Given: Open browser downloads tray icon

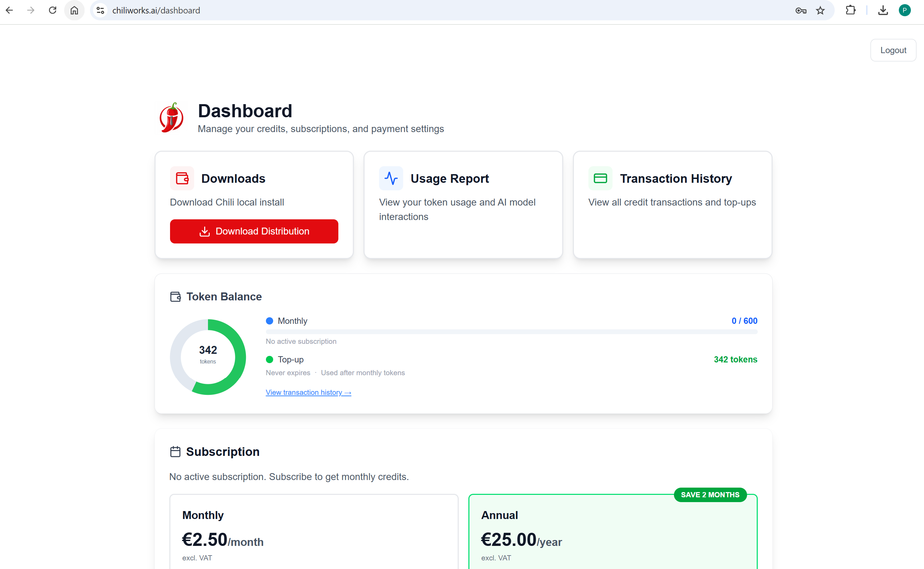Looking at the screenshot, I should (883, 10).
